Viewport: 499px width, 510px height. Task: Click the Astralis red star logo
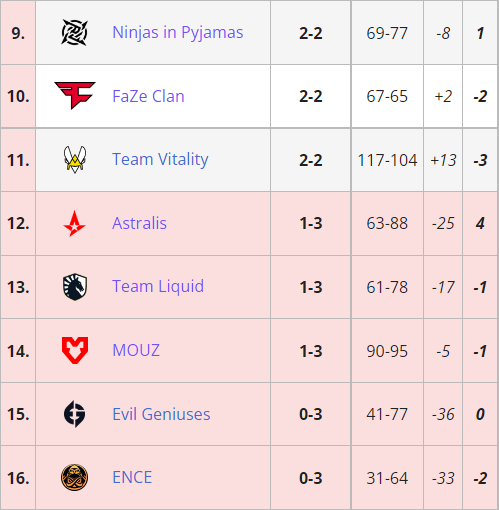click(75, 223)
